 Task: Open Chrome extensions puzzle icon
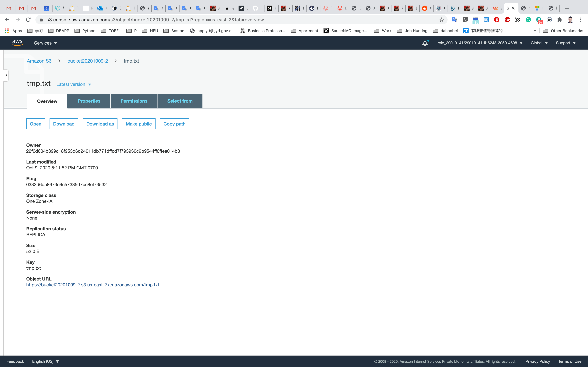(560, 20)
